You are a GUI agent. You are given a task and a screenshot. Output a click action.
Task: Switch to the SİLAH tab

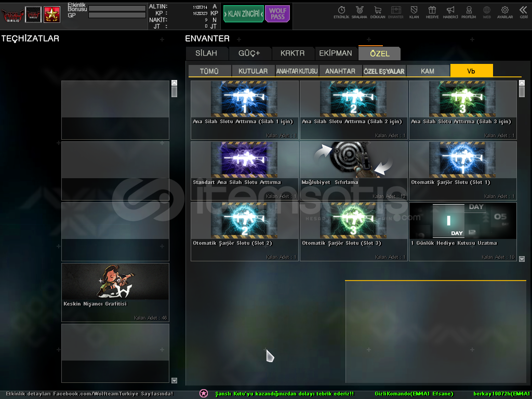pos(206,54)
